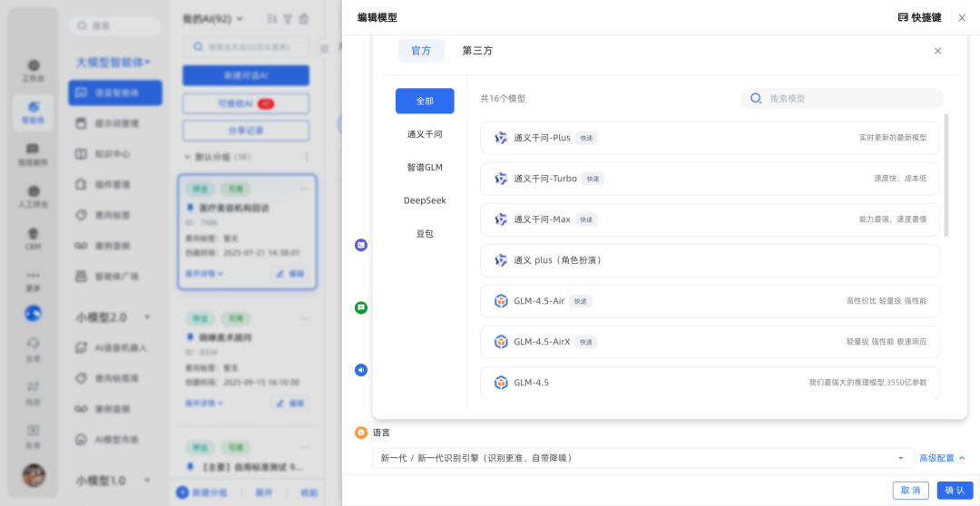Focus the 搜索模型 search field
The height and width of the screenshot is (506, 980).
click(848, 98)
